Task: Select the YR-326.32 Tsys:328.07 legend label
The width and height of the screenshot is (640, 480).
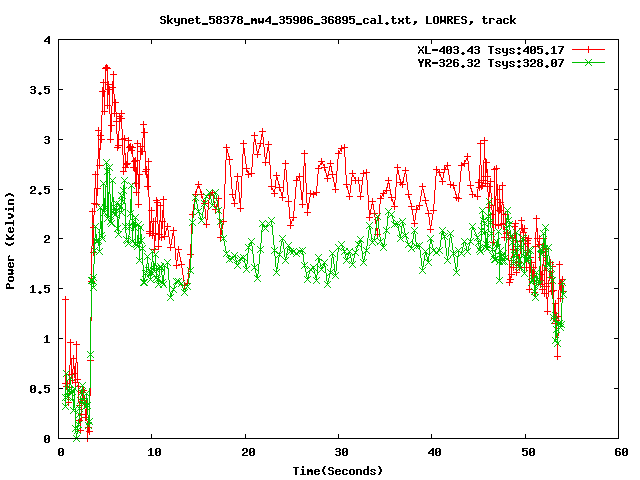Action: point(491,63)
